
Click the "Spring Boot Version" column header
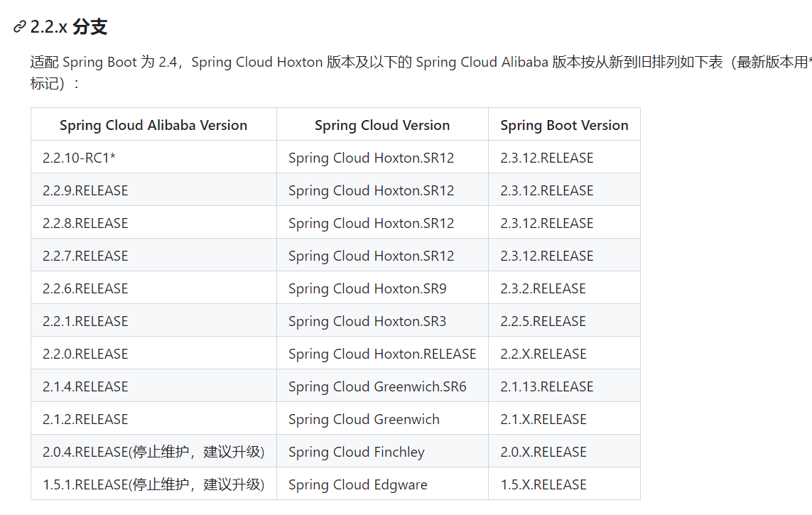coord(564,125)
